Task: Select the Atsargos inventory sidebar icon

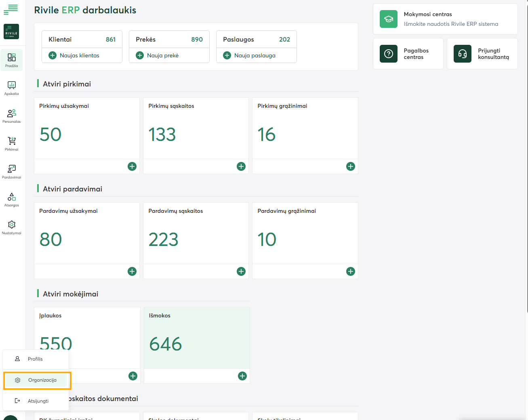Action: point(11,197)
